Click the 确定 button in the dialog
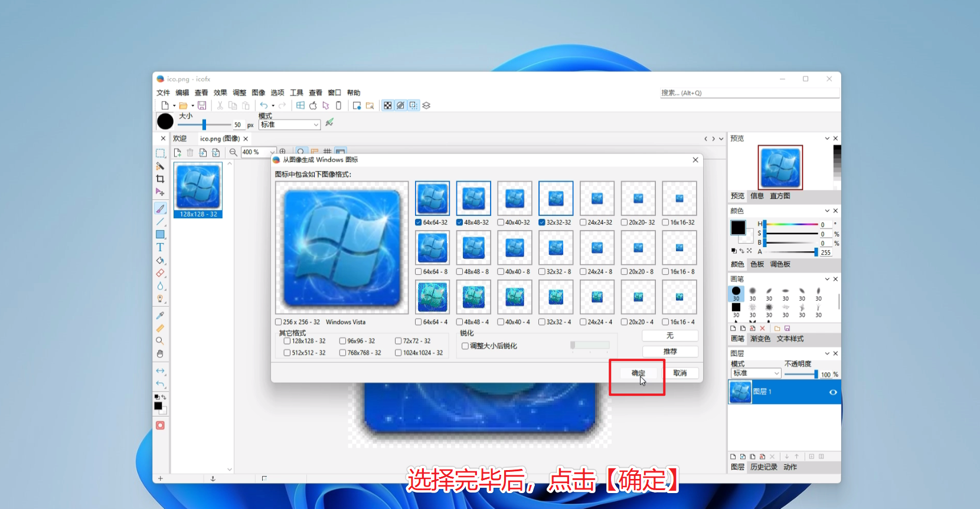This screenshot has width=980, height=509. 638,373
